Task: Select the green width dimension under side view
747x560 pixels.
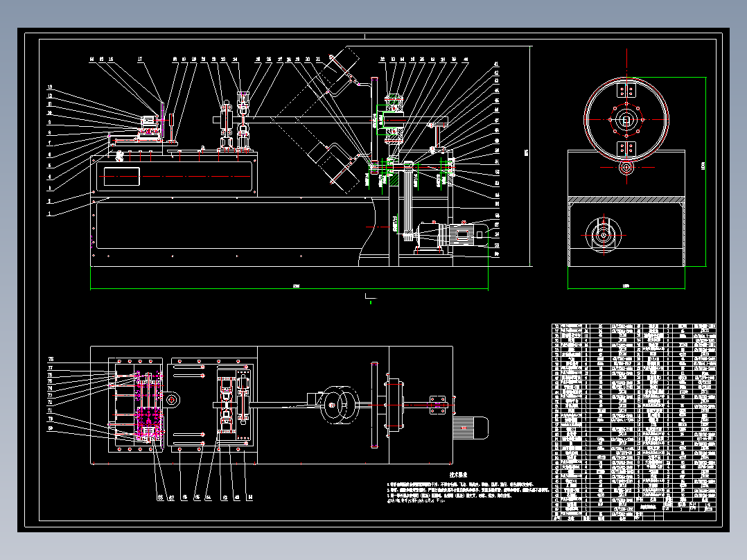Action: (626, 288)
